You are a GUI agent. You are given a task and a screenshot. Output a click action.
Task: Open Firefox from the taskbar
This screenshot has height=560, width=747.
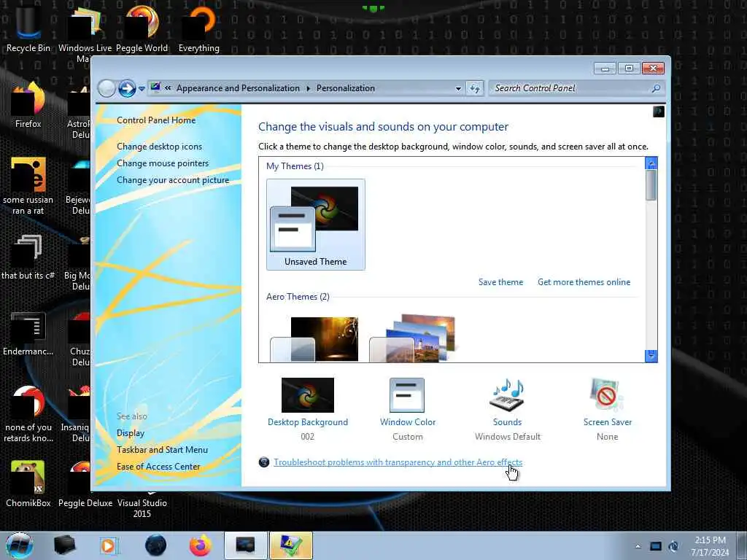tap(201, 545)
